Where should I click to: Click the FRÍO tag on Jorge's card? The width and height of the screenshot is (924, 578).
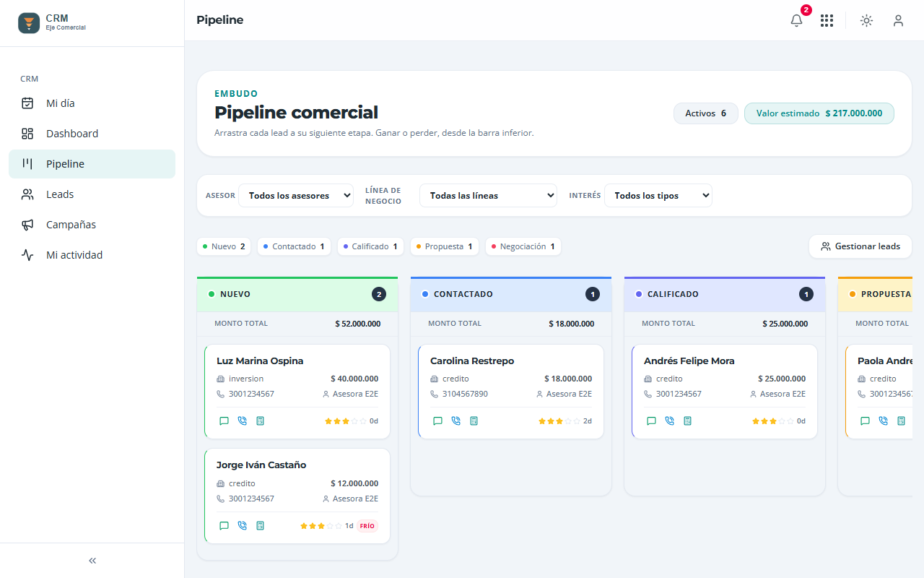[x=367, y=526]
